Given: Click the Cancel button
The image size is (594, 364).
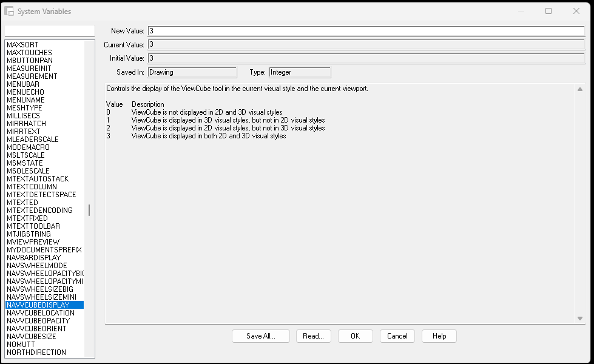Looking at the screenshot, I should coord(397,335).
